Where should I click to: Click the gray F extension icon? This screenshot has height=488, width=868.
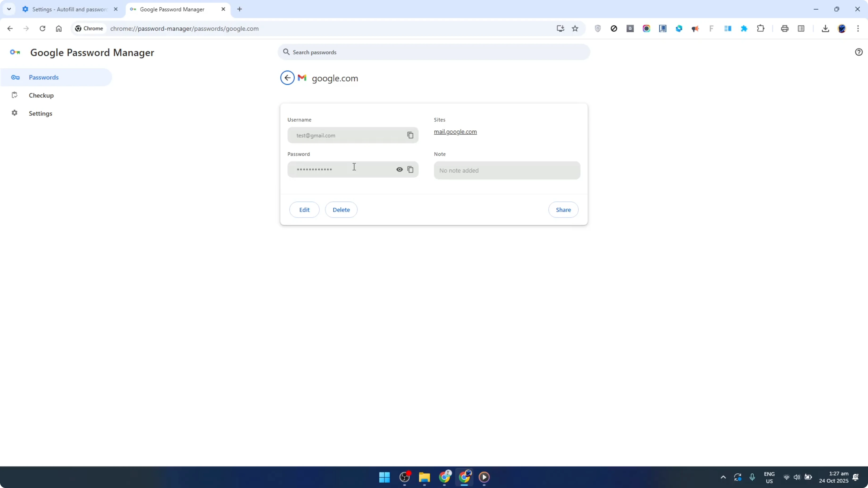click(x=711, y=29)
